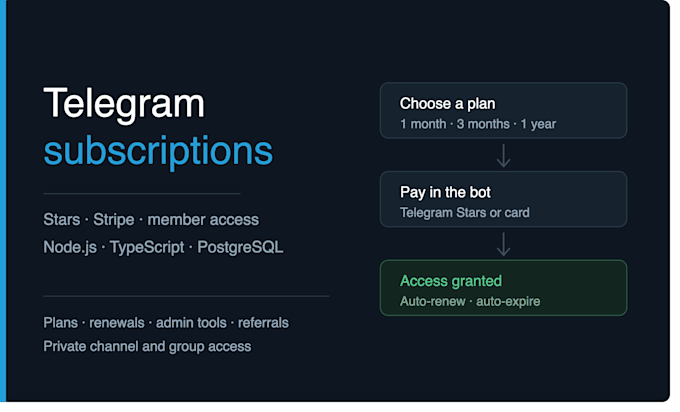Click the referrals text
The width and height of the screenshot is (680, 412).
pyautogui.click(x=263, y=323)
